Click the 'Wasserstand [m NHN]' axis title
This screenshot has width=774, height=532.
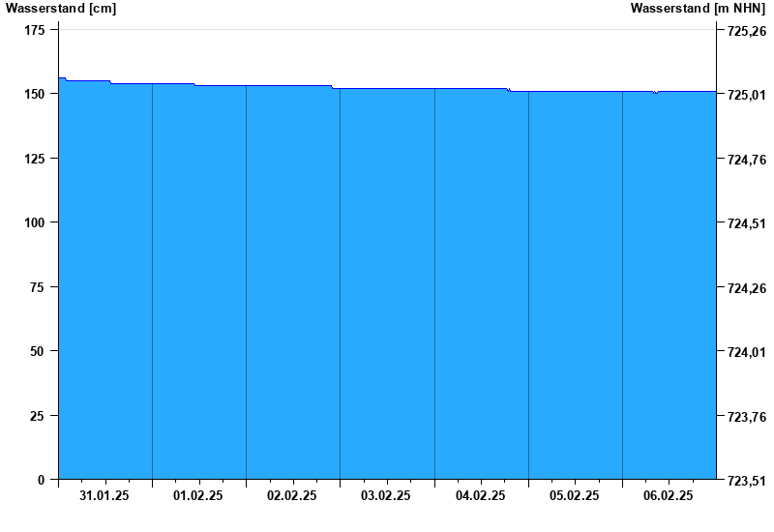[x=698, y=9]
